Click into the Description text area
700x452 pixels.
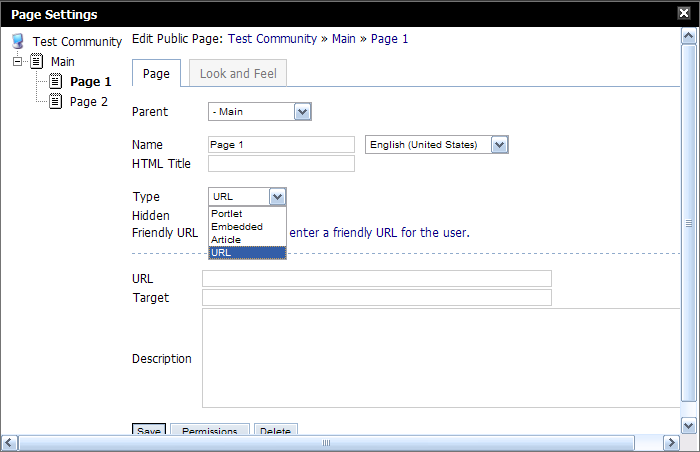click(441, 358)
